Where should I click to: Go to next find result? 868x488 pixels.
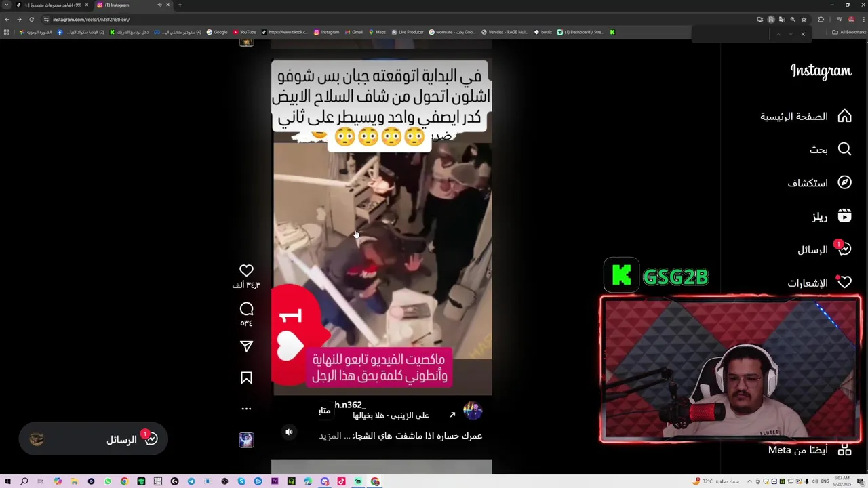click(x=791, y=34)
